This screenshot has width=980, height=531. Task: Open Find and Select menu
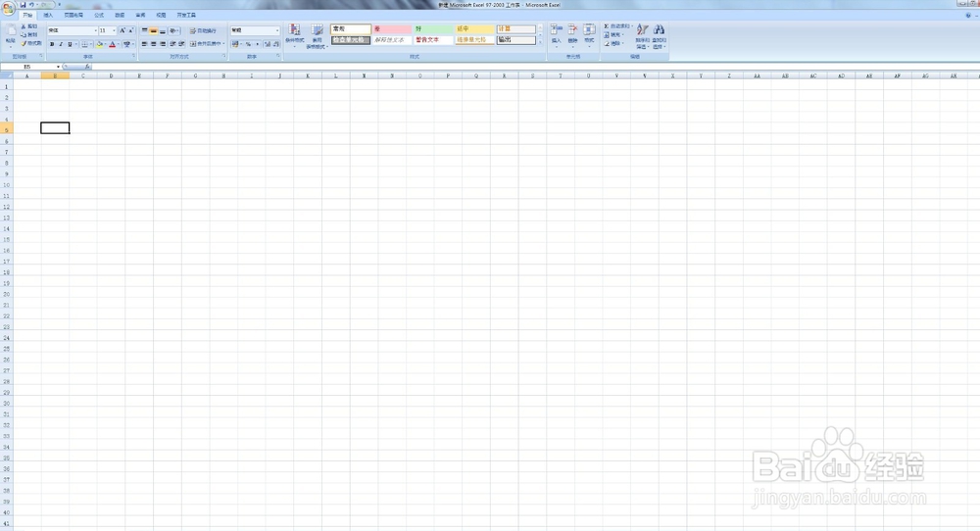[x=659, y=36]
